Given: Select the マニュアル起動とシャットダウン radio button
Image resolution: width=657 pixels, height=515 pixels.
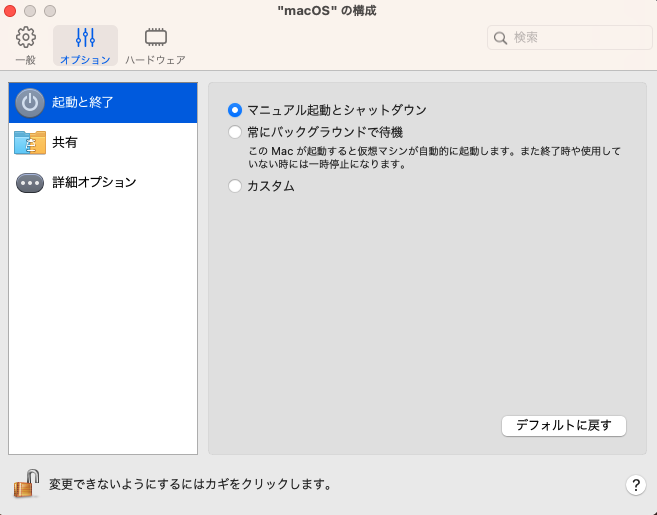Looking at the screenshot, I should click(235, 110).
